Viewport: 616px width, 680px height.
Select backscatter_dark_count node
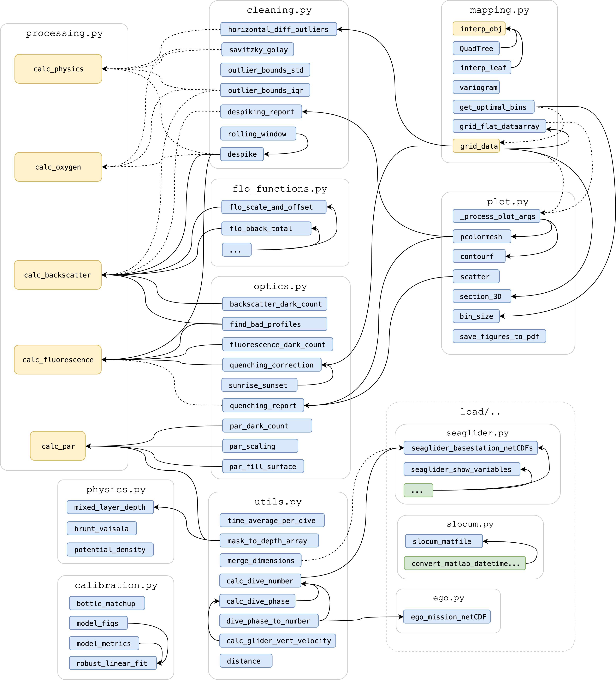pyautogui.click(x=275, y=304)
